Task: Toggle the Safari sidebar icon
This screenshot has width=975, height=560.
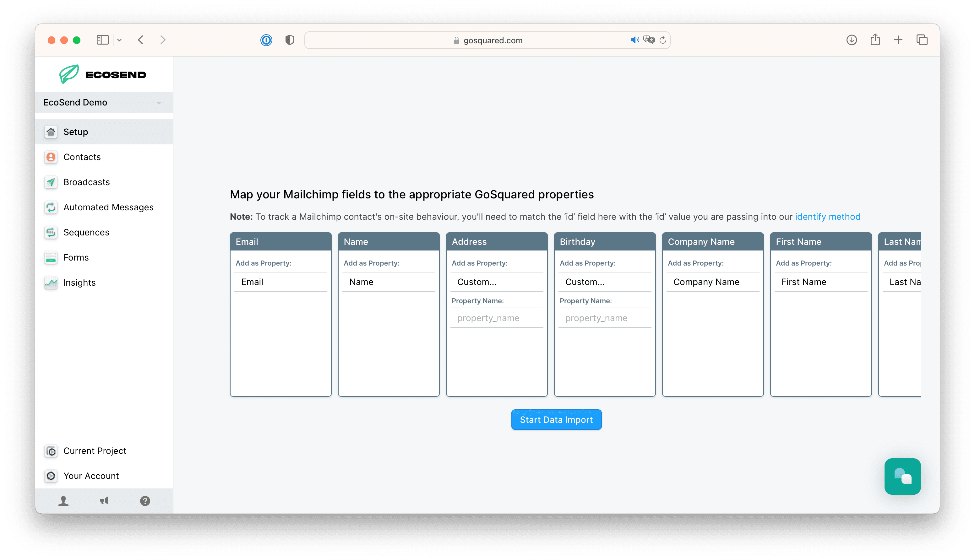Action: [103, 40]
